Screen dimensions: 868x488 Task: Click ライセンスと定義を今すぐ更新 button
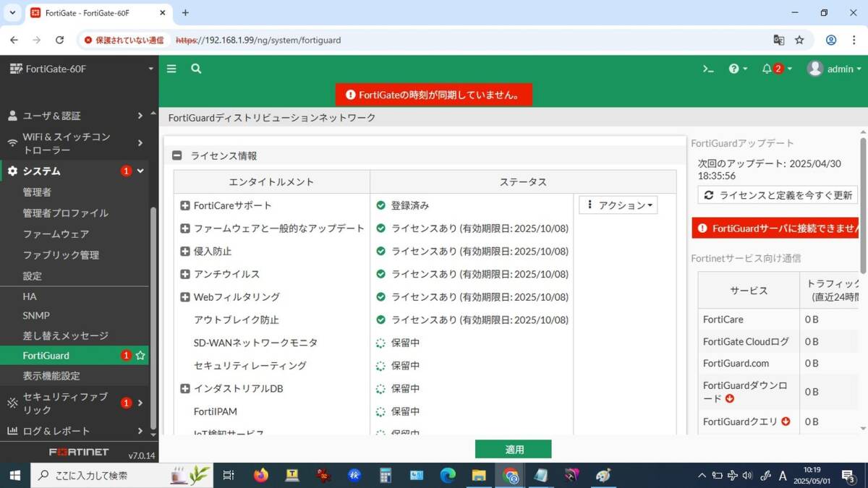coord(778,195)
